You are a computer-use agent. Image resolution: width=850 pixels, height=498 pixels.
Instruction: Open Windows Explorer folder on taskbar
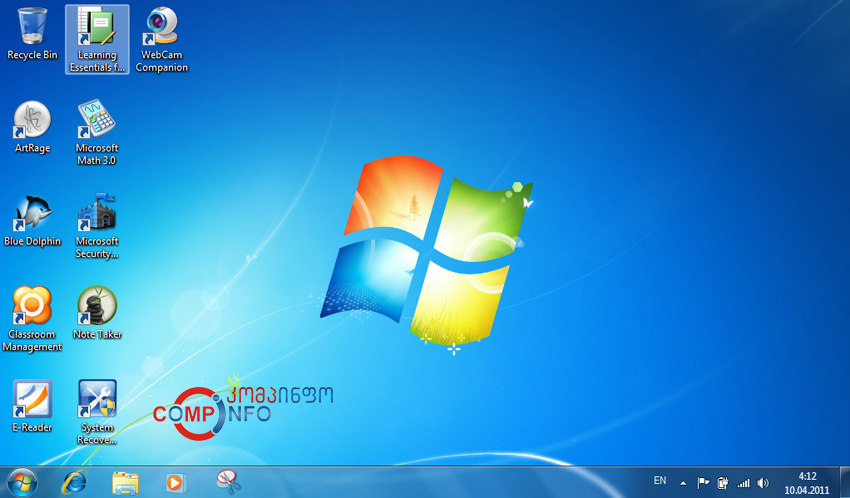pyautogui.click(x=125, y=482)
